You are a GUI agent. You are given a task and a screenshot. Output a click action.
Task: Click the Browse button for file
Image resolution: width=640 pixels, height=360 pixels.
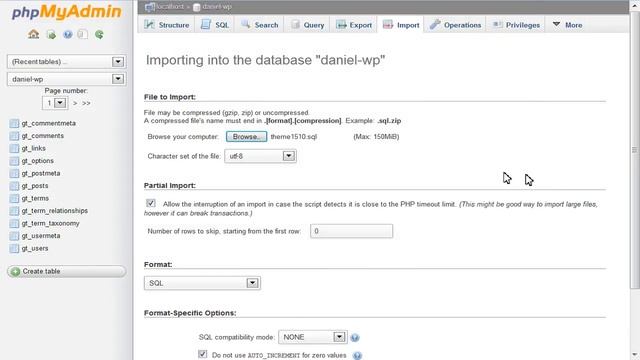(247, 136)
